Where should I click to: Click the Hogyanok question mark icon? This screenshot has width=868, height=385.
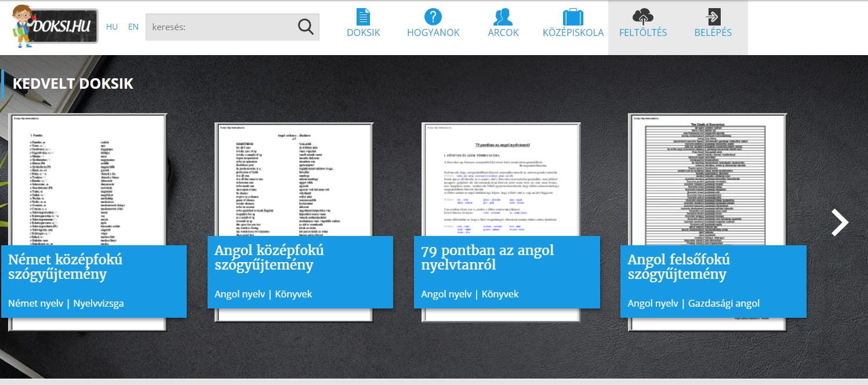(x=433, y=16)
